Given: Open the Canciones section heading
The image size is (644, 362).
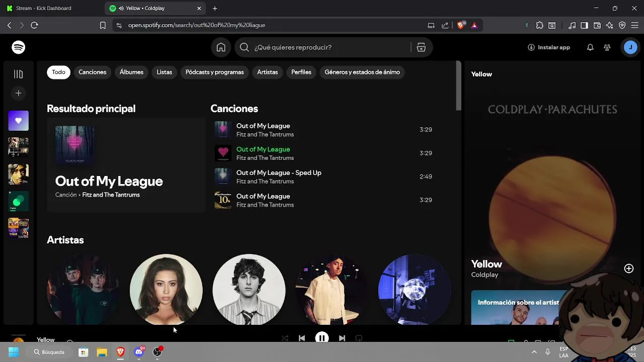Looking at the screenshot, I should pos(234,109).
